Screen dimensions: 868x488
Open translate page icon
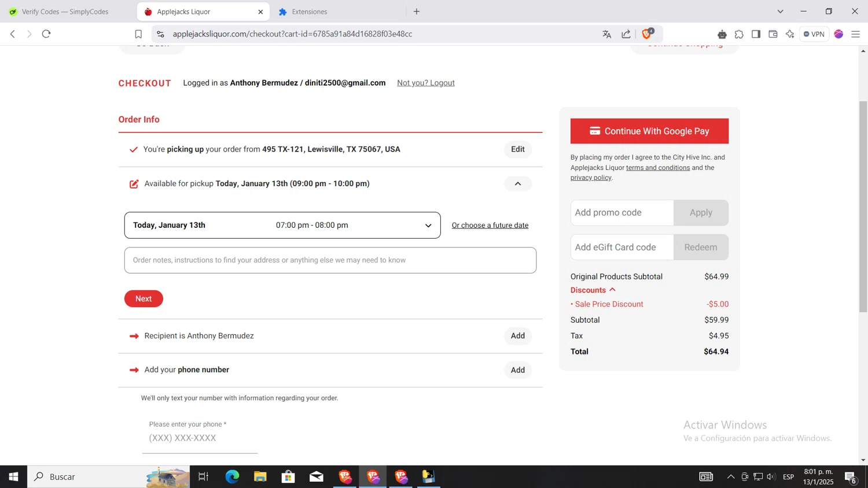tap(607, 34)
